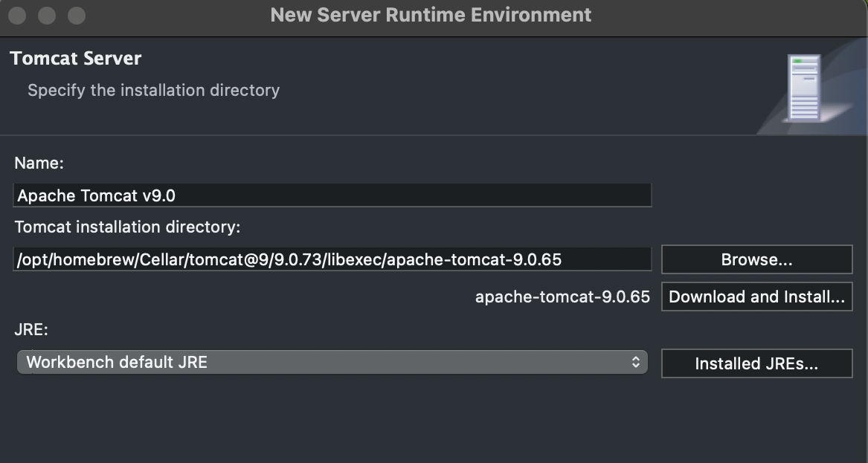Viewport: 868px width, 463px height.
Task: Expand the Workbench default JRE dropdown
Action: pyautogui.click(x=332, y=363)
